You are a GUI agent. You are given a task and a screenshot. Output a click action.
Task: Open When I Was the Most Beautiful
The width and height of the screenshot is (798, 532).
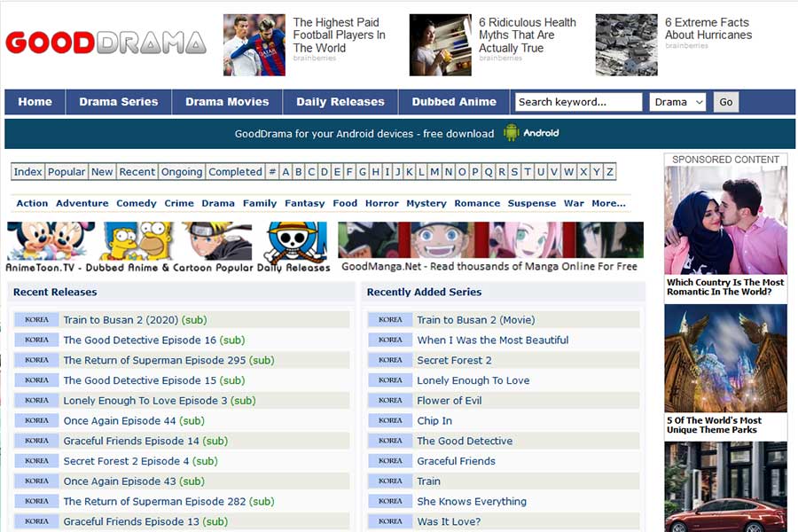point(493,340)
